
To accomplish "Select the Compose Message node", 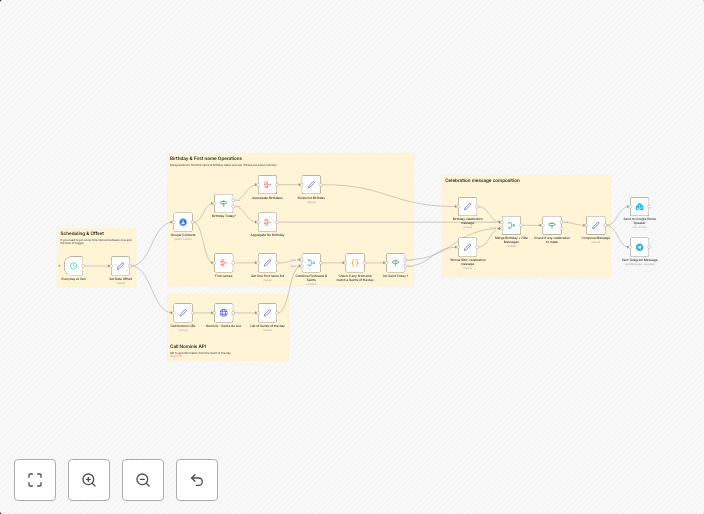I will [596, 226].
